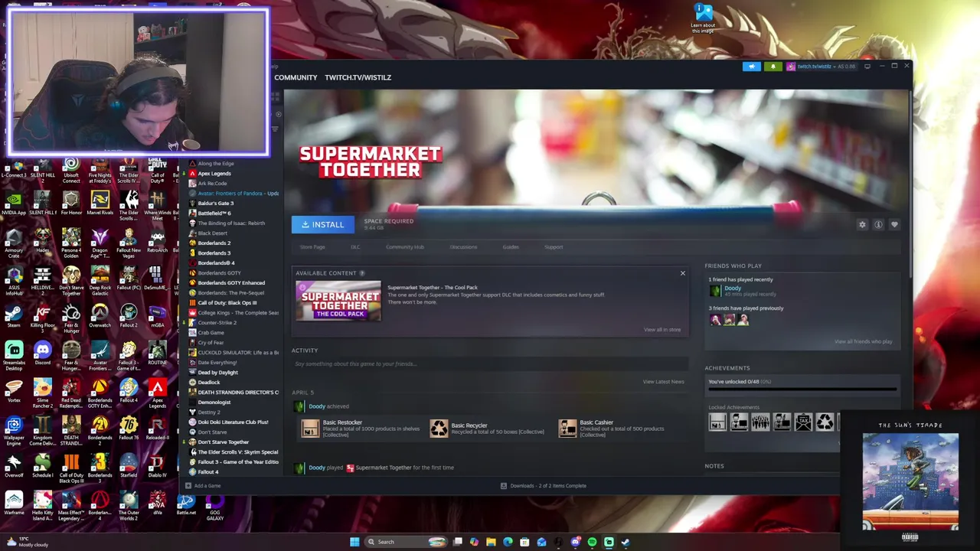Open the Support tab
The width and height of the screenshot is (980, 551).
(554, 247)
